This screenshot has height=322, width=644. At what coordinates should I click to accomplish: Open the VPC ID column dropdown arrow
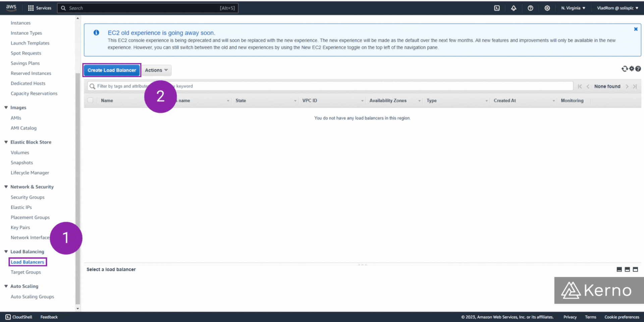click(362, 101)
